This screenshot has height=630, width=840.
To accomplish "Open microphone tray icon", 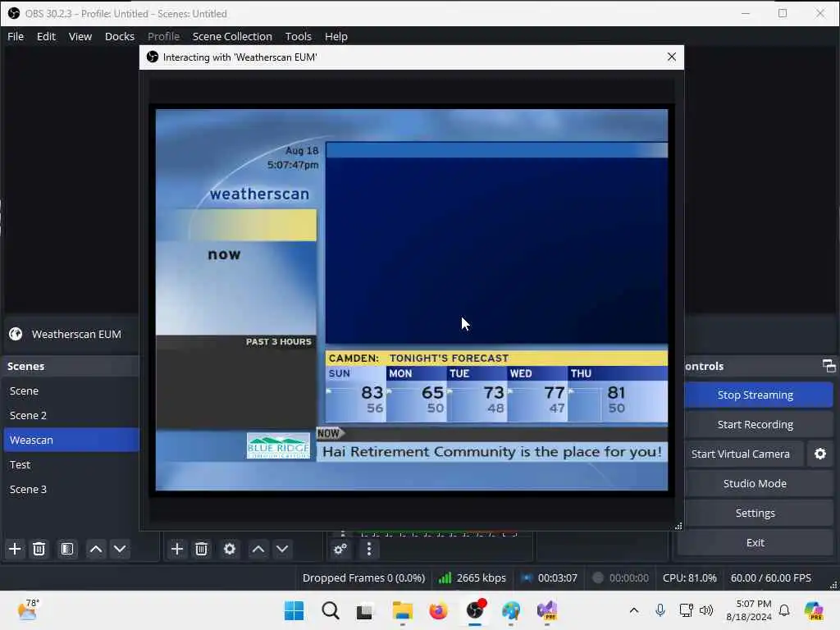I will pos(660,610).
